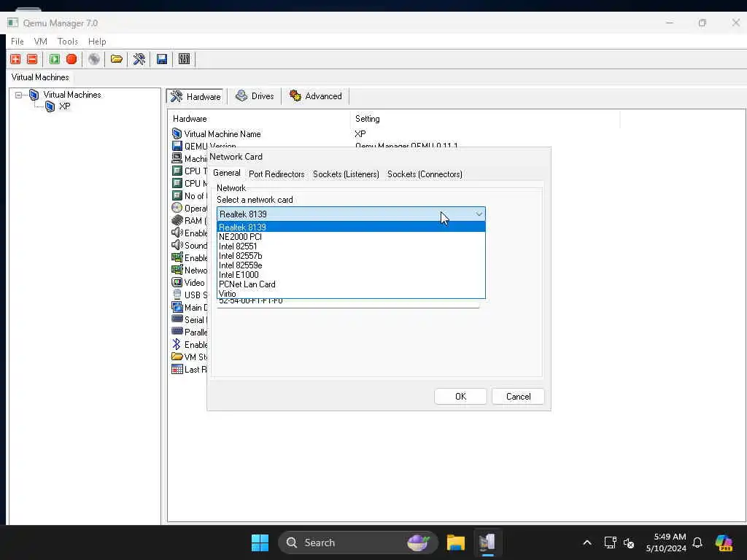Confirm the Network Card dialog with OK

pos(461,397)
